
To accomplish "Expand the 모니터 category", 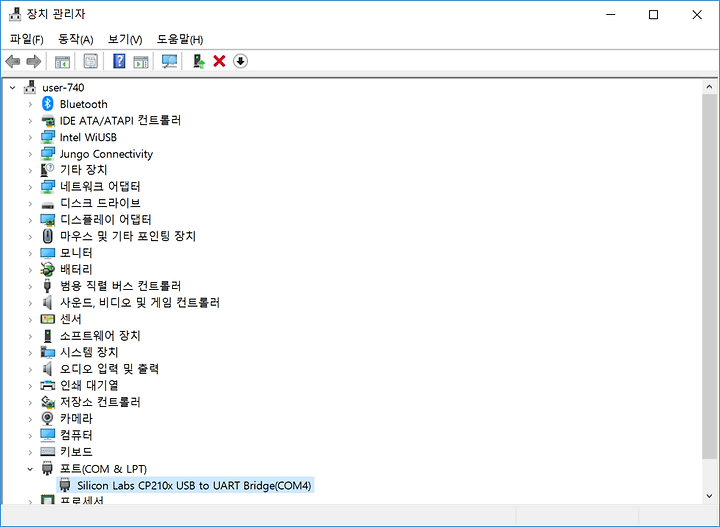I will (30, 253).
